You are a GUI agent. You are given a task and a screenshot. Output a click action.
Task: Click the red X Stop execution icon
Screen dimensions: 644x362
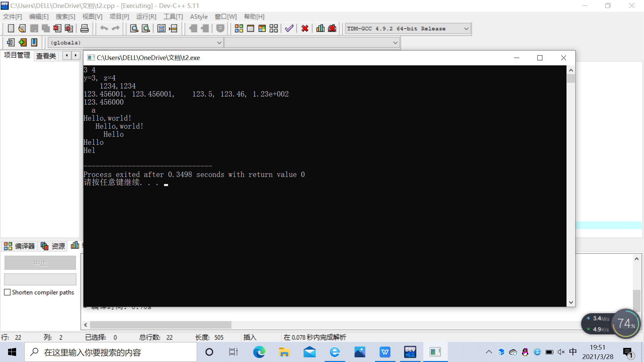(x=305, y=28)
